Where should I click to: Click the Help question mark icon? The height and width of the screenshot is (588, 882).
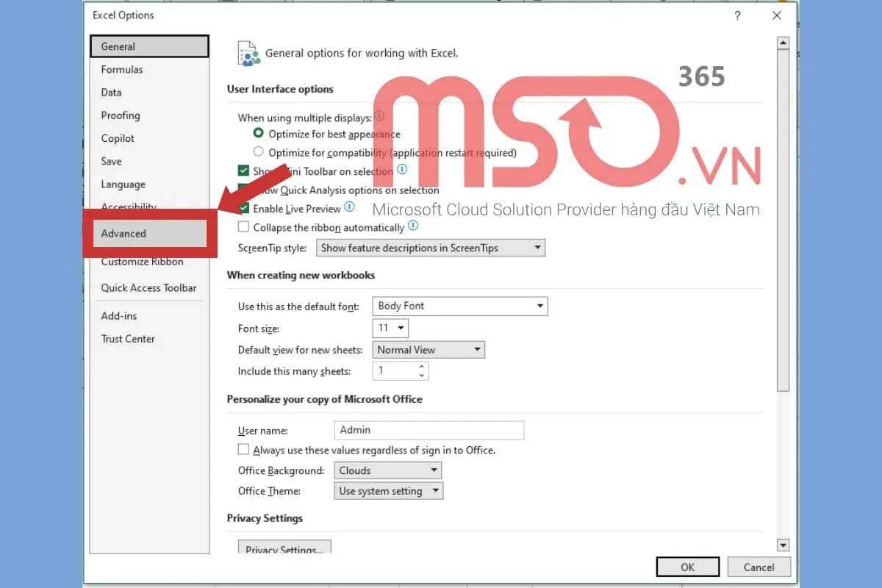[x=737, y=15]
